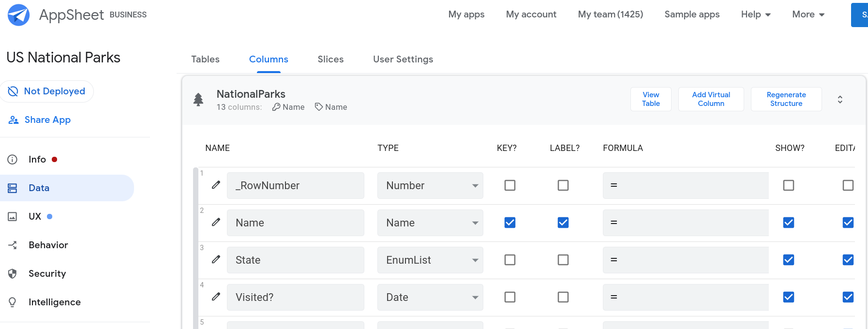
Task: Uncheck SHOW checkbox for State row
Action: tap(789, 260)
